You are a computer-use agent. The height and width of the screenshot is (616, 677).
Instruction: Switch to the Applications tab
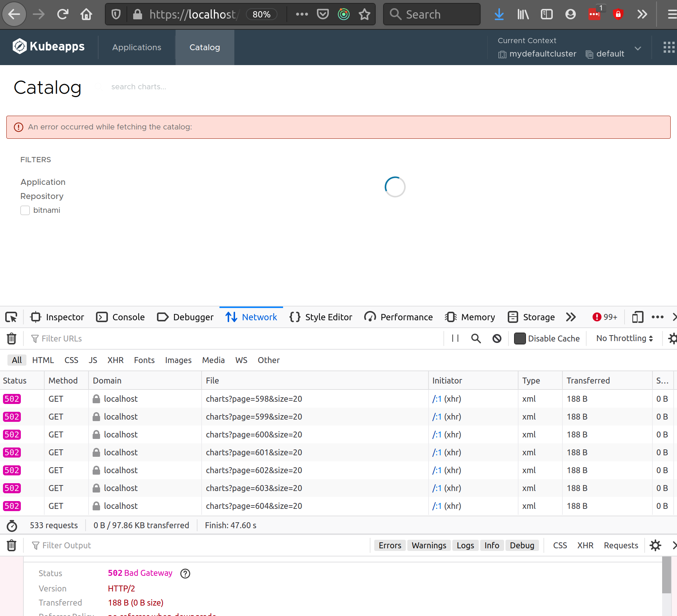coord(137,47)
